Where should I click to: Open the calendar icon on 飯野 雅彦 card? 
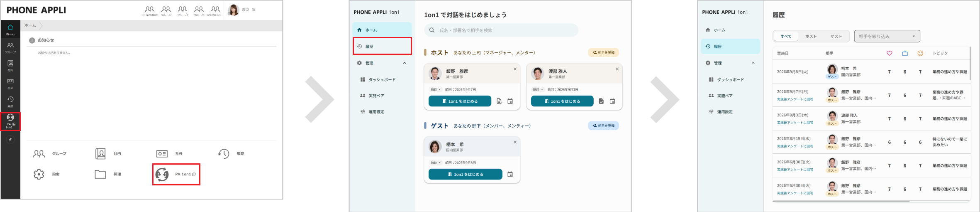[x=510, y=101]
